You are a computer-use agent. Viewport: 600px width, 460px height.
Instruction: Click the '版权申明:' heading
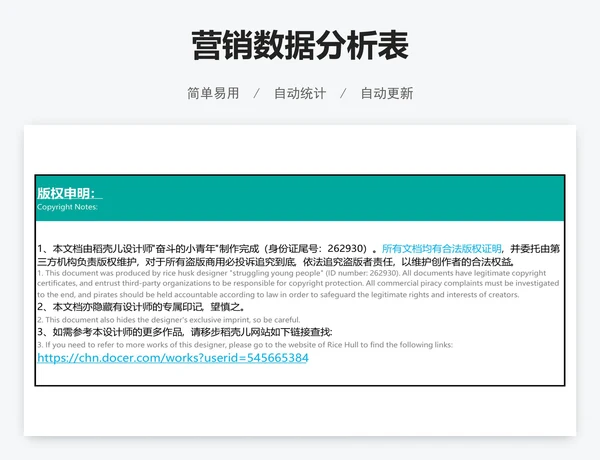[x=70, y=193]
